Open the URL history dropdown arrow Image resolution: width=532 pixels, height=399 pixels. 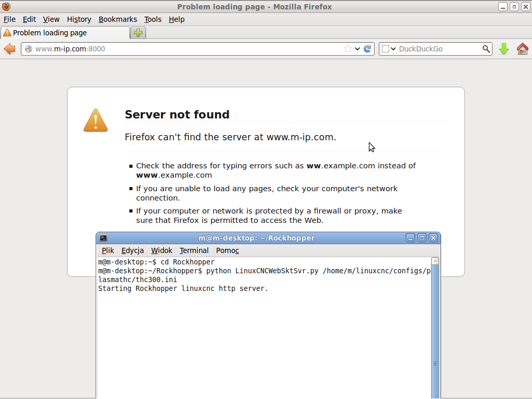point(357,49)
